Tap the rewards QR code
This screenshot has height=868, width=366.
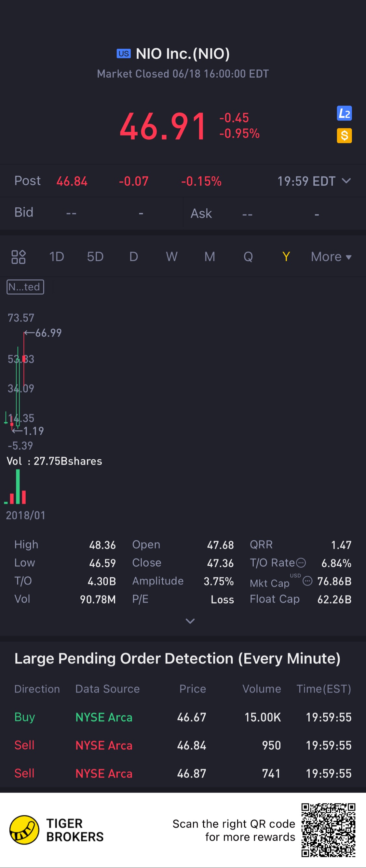pos(328,830)
